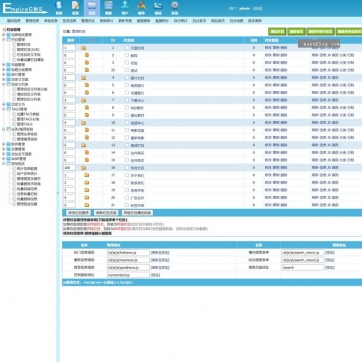Open 增加信息 in the secondary menu bar

13,21
